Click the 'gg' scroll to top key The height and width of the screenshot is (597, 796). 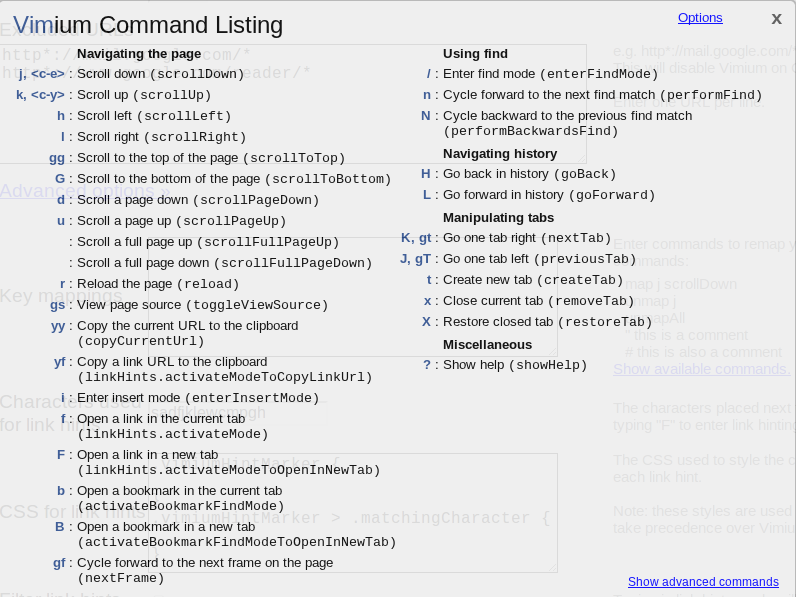pyautogui.click(x=57, y=158)
